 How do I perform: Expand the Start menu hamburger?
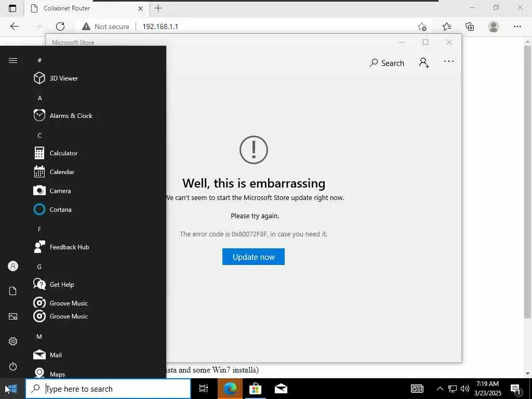13,60
